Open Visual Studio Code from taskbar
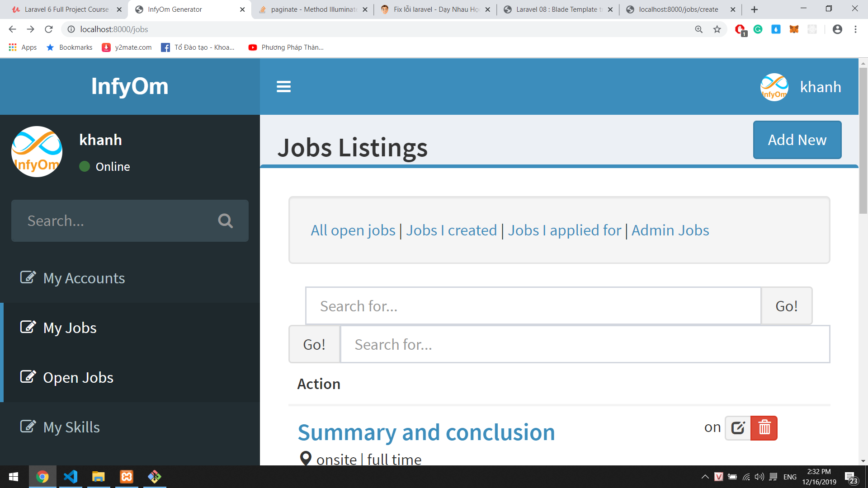The height and width of the screenshot is (488, 868). [x=71, y=477]
